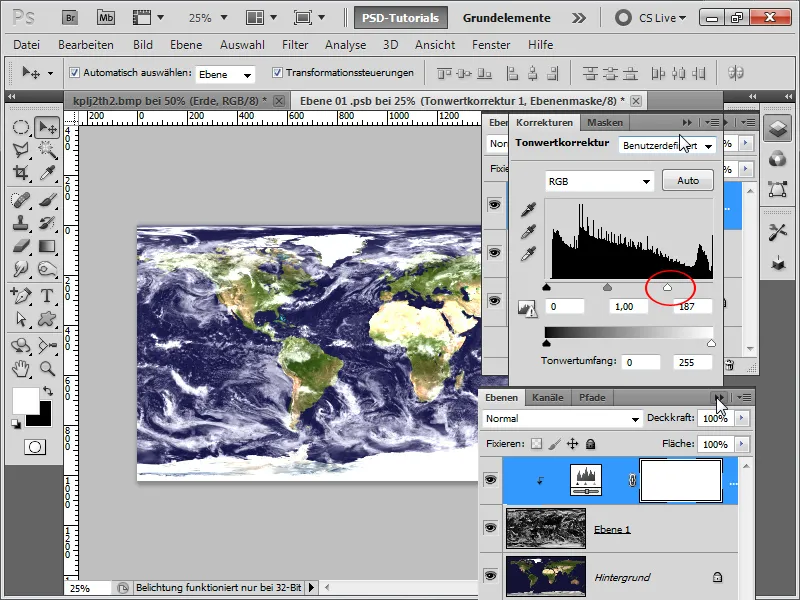800x600 pixels.
Task: Select the 3D Camera tool
Action: click(47, 345)
